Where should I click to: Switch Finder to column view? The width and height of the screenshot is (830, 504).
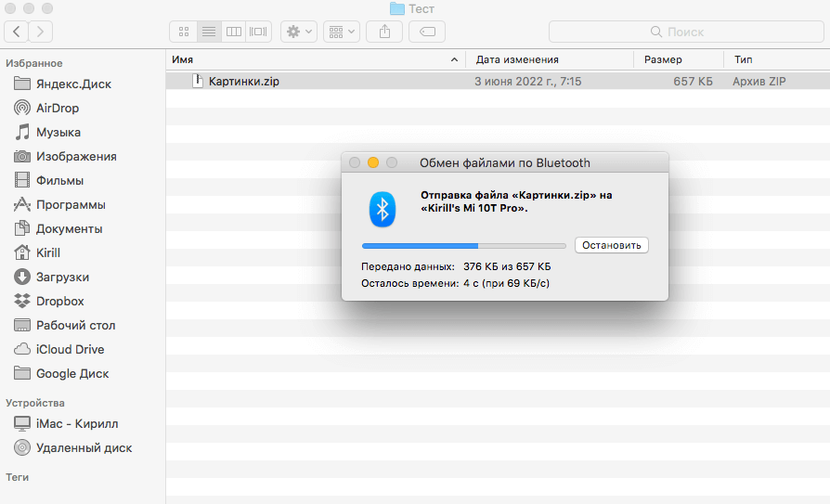coord(234,32)
